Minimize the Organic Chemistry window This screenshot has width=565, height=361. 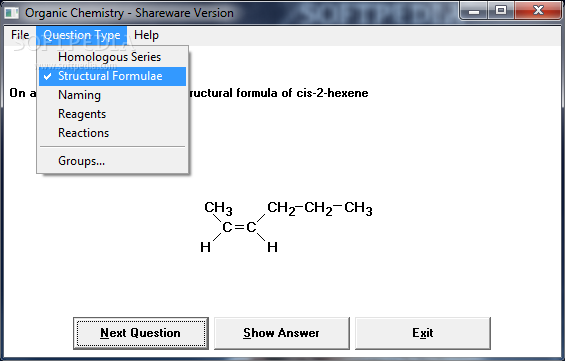[474, 11]
